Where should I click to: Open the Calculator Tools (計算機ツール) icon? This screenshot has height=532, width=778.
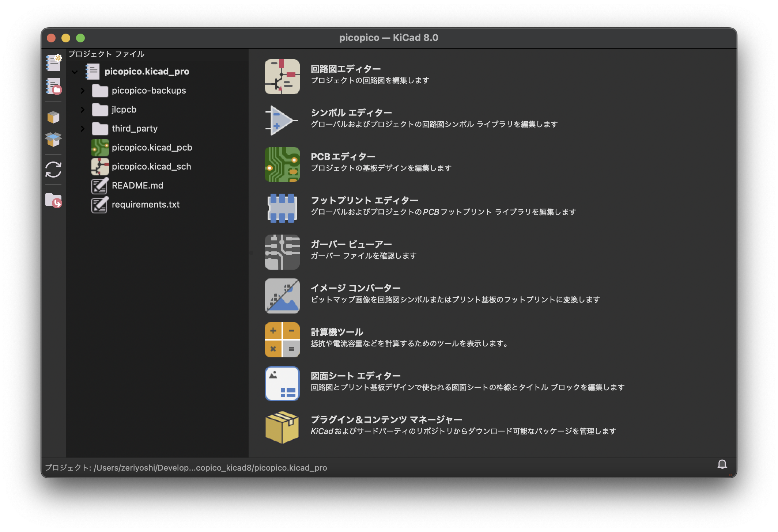click(x=282, y=340)
